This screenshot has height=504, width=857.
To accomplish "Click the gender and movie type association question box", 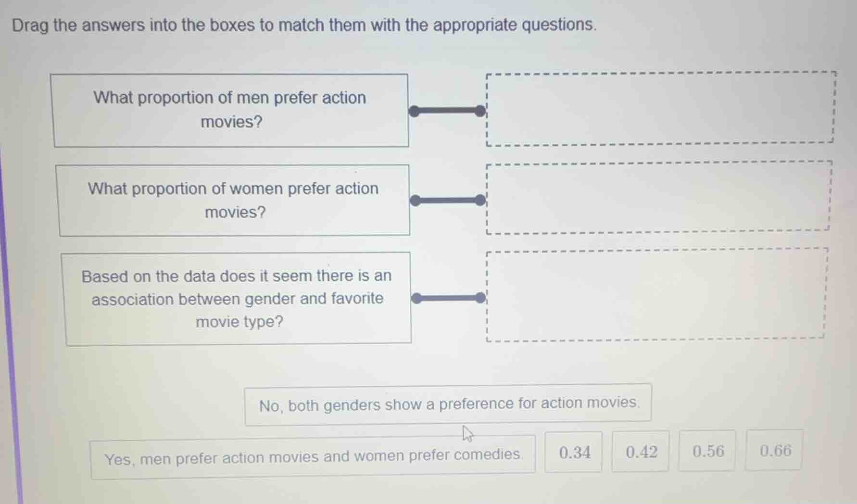I will (x=236, y=298).
